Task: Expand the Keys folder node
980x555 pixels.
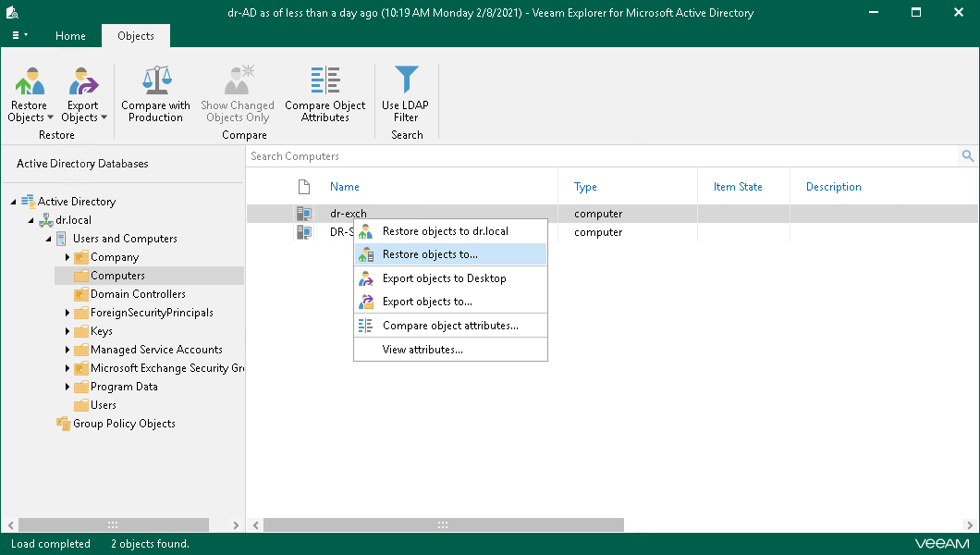Action: (x=67, y=331)
